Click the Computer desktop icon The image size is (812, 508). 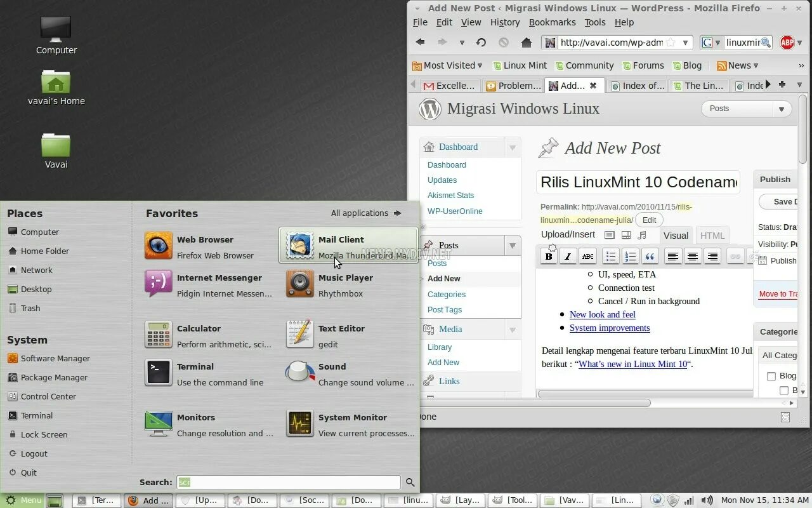[x=56, y=35]
